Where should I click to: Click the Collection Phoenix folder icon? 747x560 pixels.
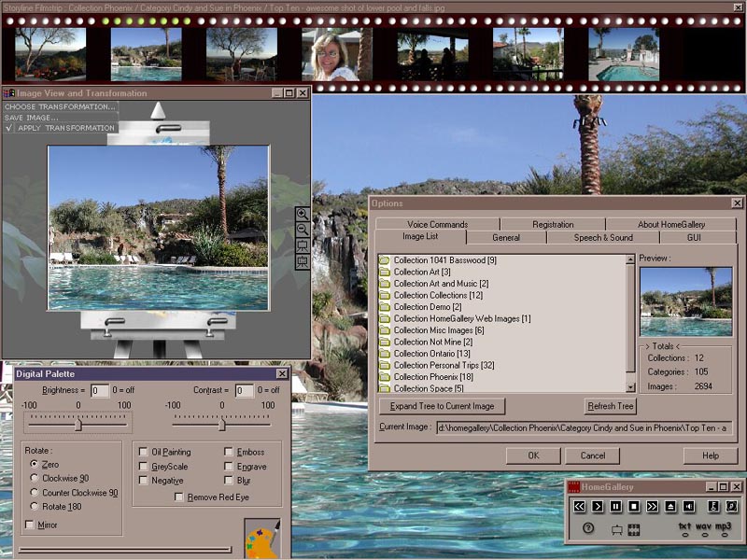[385, 377]
